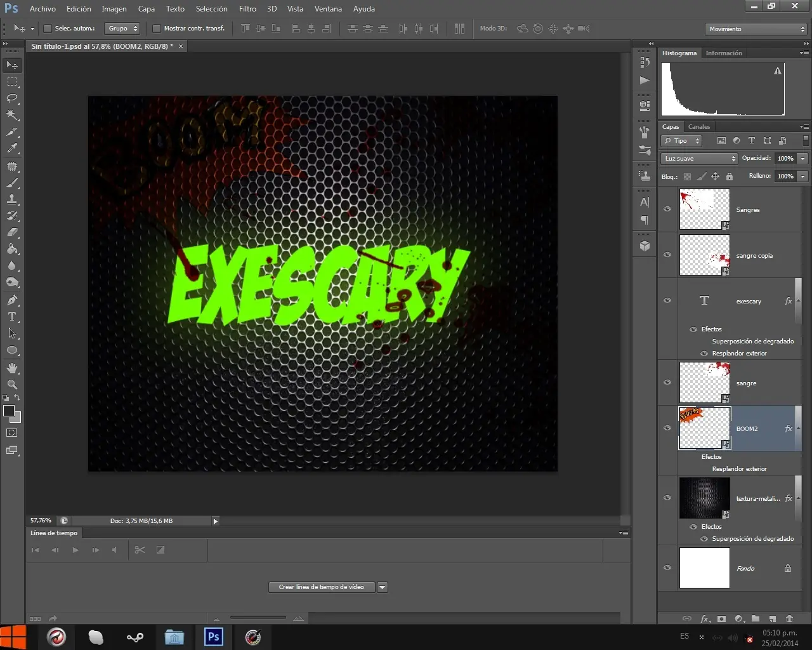Select the Brush tool
This screenshot has width=812, height=650.
click(12, 183)
